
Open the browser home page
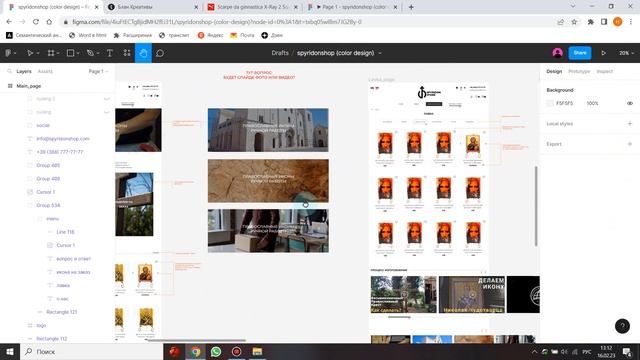pos(49,22)
